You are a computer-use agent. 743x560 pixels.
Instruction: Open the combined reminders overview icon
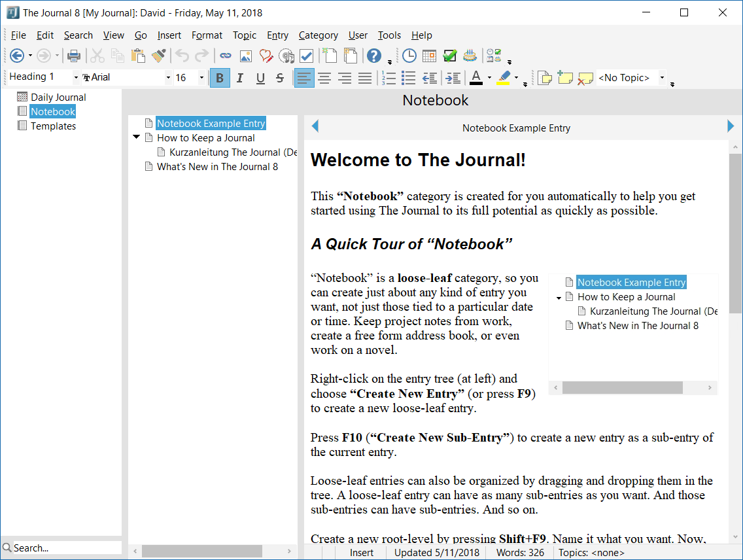[494, 56]
